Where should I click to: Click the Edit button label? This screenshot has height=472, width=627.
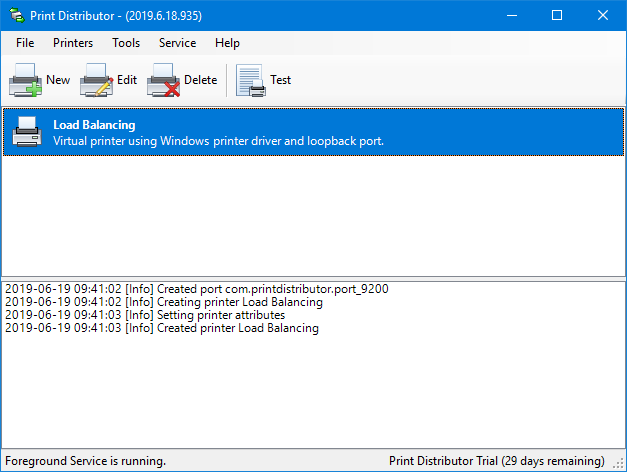point(127,80)
